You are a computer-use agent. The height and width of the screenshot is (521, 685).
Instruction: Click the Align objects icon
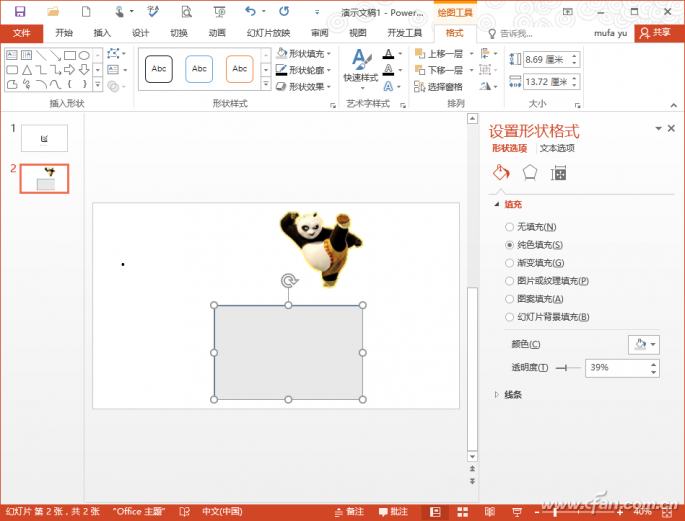pos(485,54)
